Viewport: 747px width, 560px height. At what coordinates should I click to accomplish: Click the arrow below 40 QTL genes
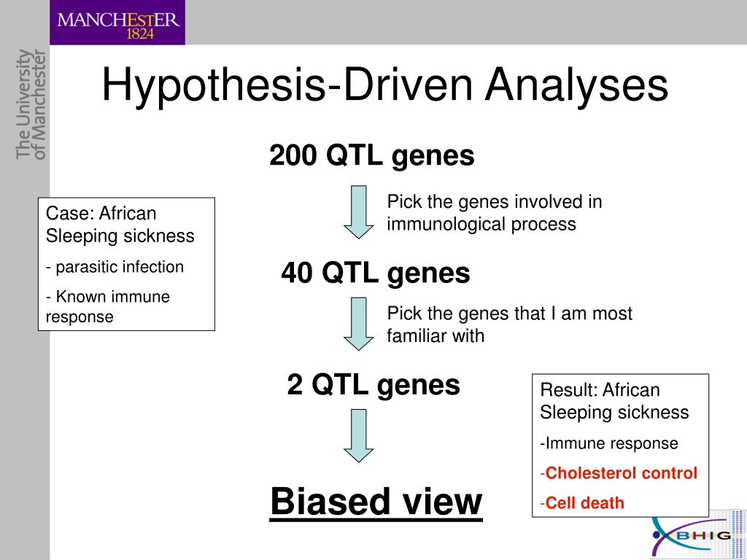359,324
